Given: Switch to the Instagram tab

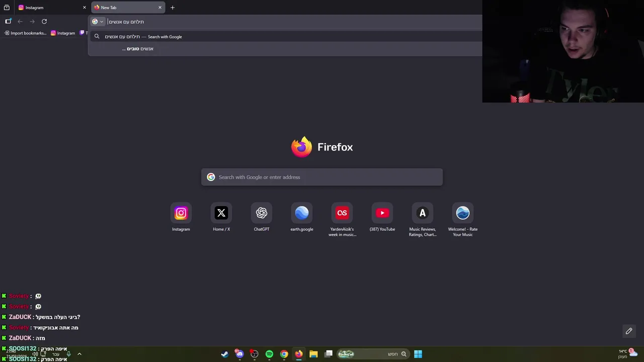Looking at the screenshot, I should coord(51,8).
